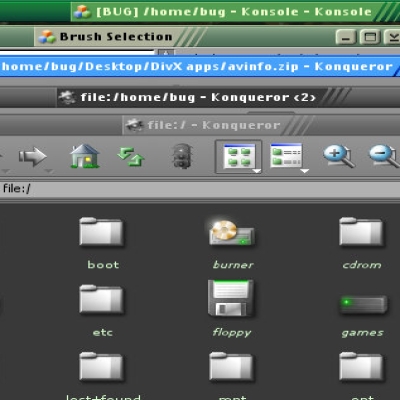
Task: Switch to Tree/List View mode button
Action: [x=286, y=155]
